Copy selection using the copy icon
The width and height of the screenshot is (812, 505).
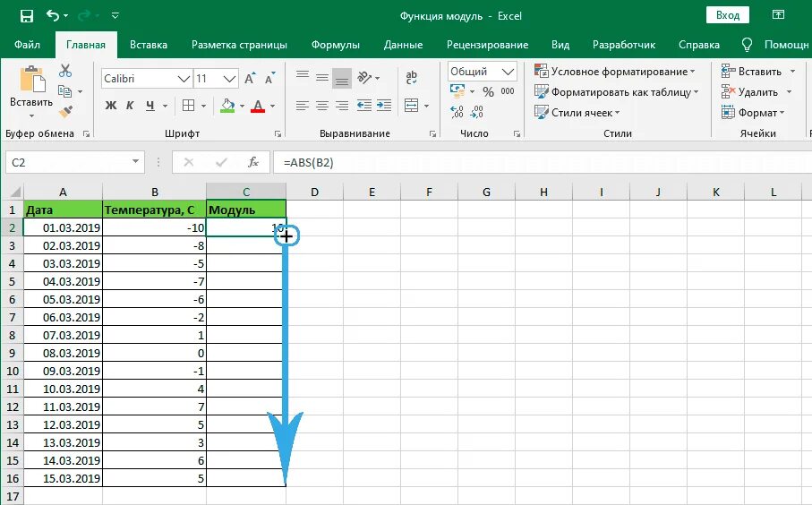click(64, 91)
